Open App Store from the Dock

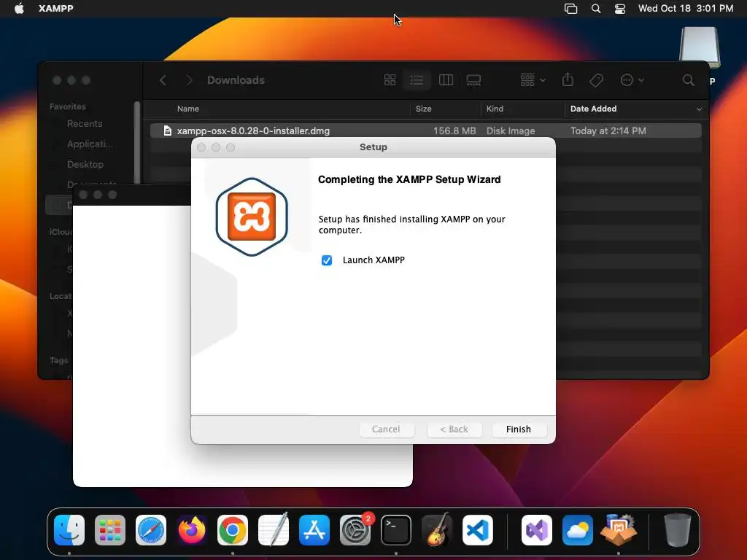tap(314, 530)
